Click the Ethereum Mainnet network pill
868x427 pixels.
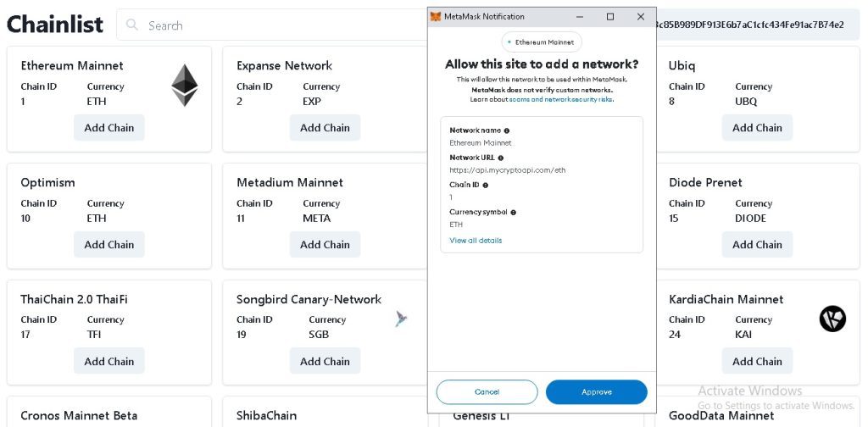(x=542, y=42)
